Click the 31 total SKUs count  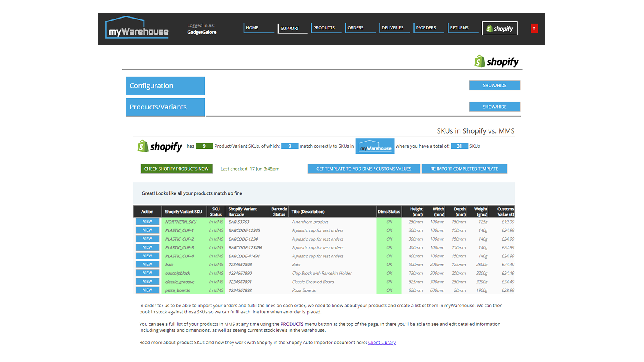tap(459, 146)
